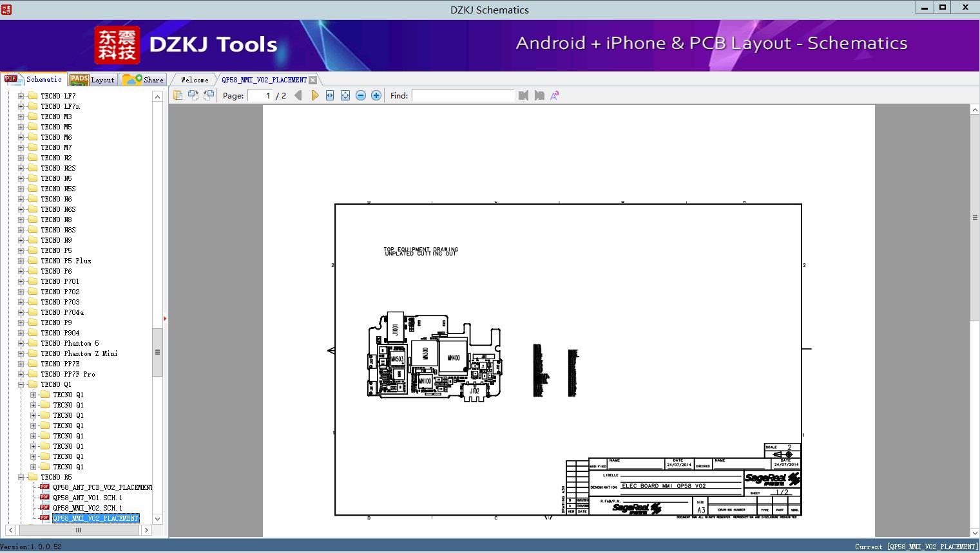Click the zoom out minus icon
This screenshot has height=553, width=980.
[x=361, y=95]
